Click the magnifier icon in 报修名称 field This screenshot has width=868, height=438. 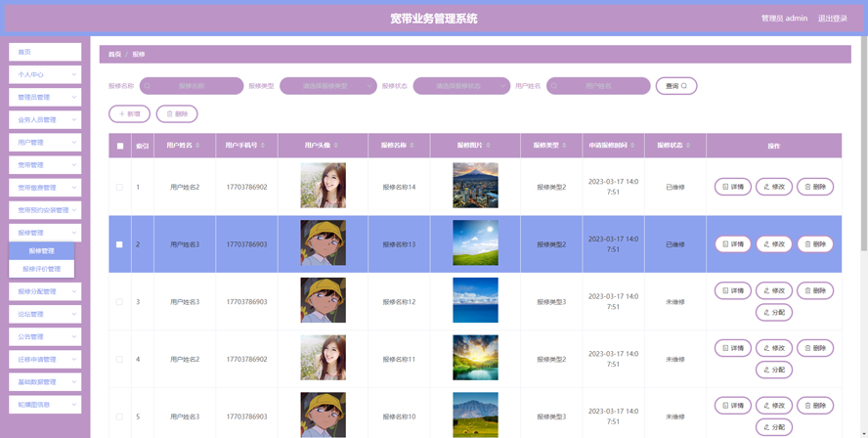pyautogui.click(x=148, y=86)
